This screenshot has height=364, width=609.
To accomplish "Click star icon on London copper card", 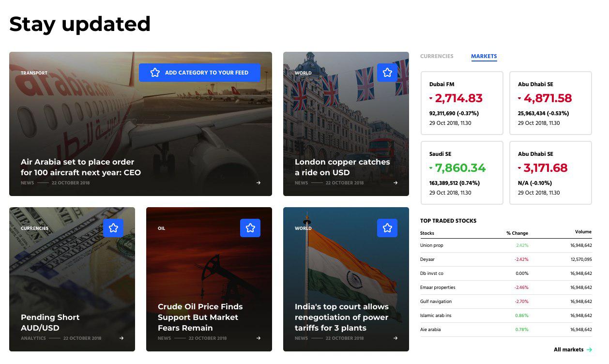I will tap(387, 73).
